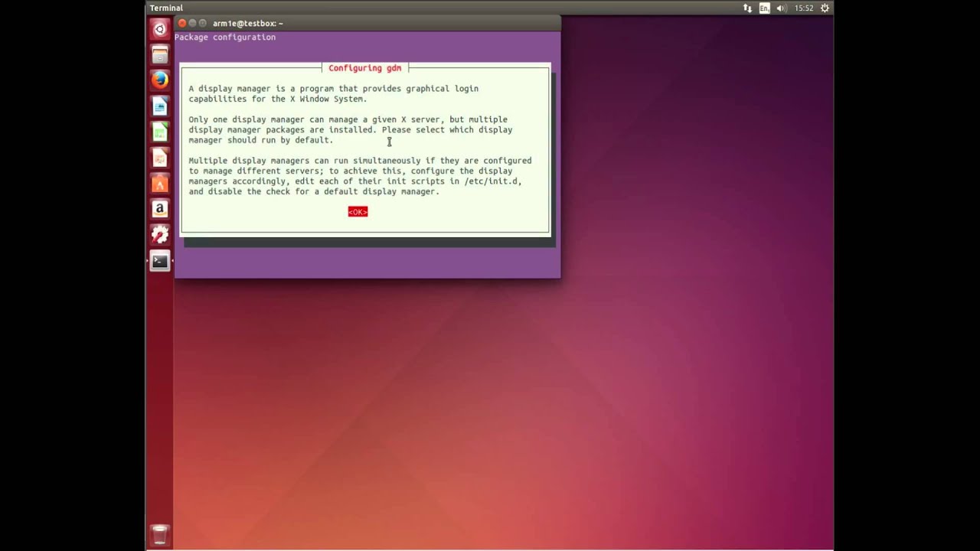Open the sound volume indicator
980x551 pixels.
(x=781, y=8)
